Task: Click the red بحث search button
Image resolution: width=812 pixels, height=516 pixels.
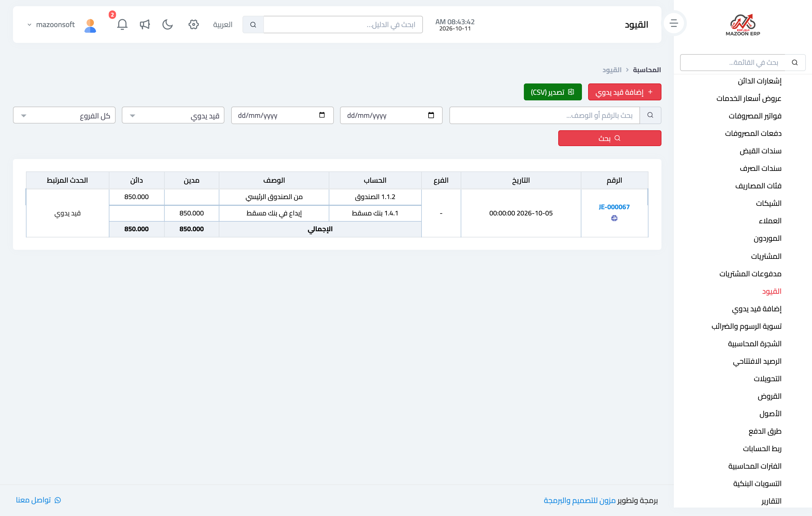Action: pyautogui.click(x=610, y=138)
